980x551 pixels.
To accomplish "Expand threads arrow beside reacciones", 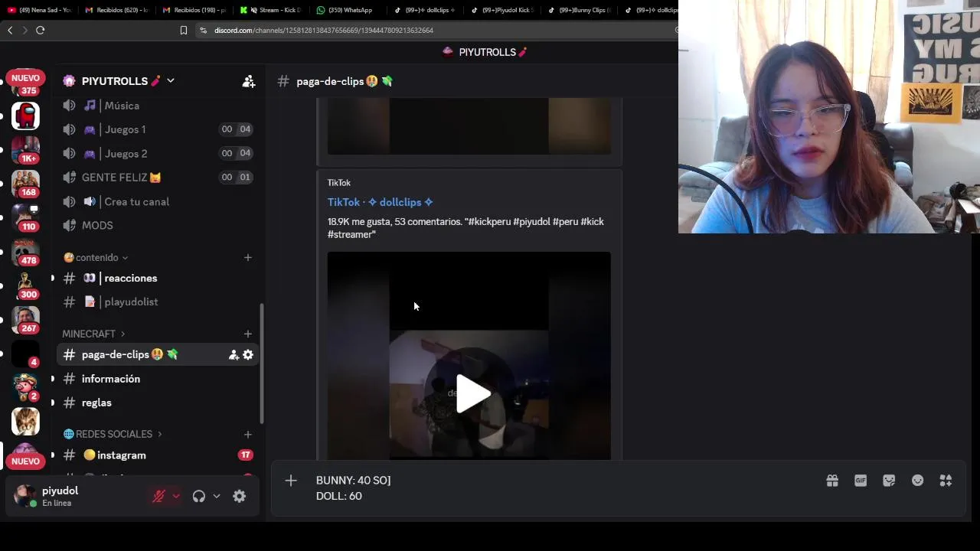I will (53, 278).
